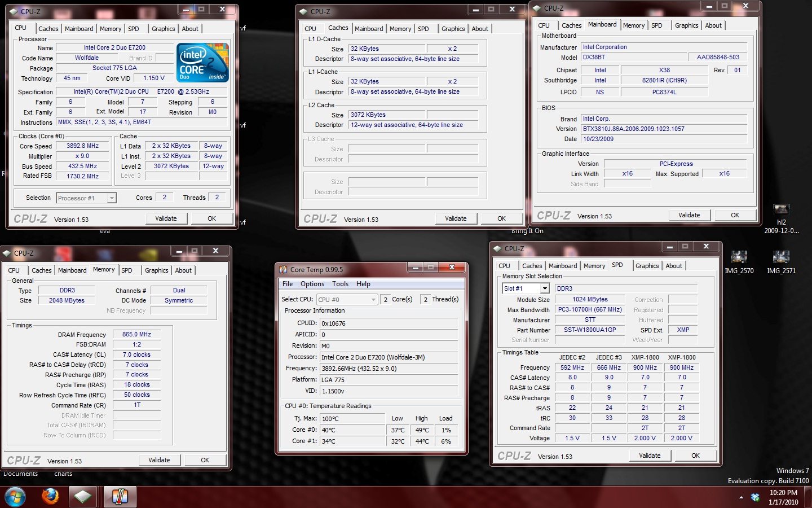This screenshot has height=508, width=812.
Task: Switch to Graphics tab in the Mainboard window
Action: point(686,25)
